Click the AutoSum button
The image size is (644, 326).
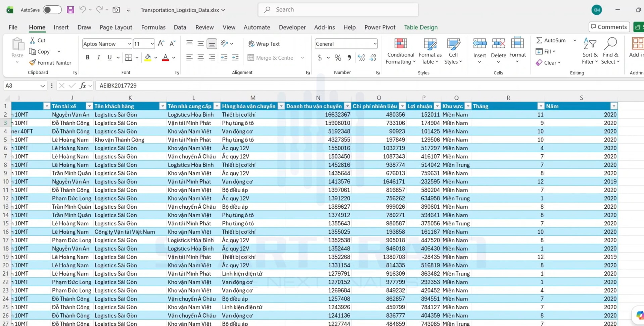coord(551,40)
